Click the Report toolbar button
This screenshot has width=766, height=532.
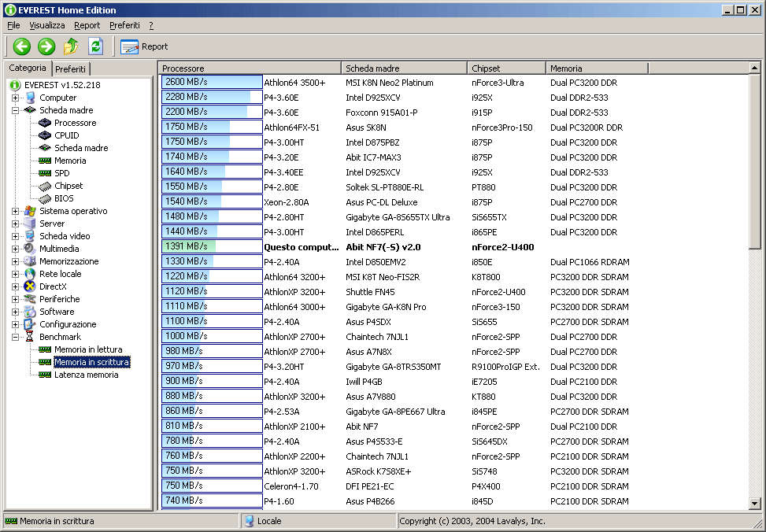(x=144, y=47)
